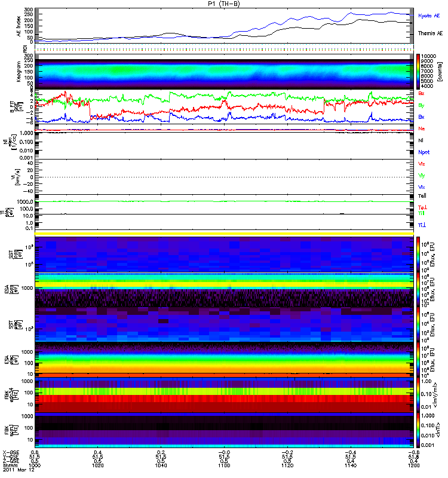Click the SST ions Eflux color bar
Viewport: 448px width, 478px height.
tap(418, 255)
